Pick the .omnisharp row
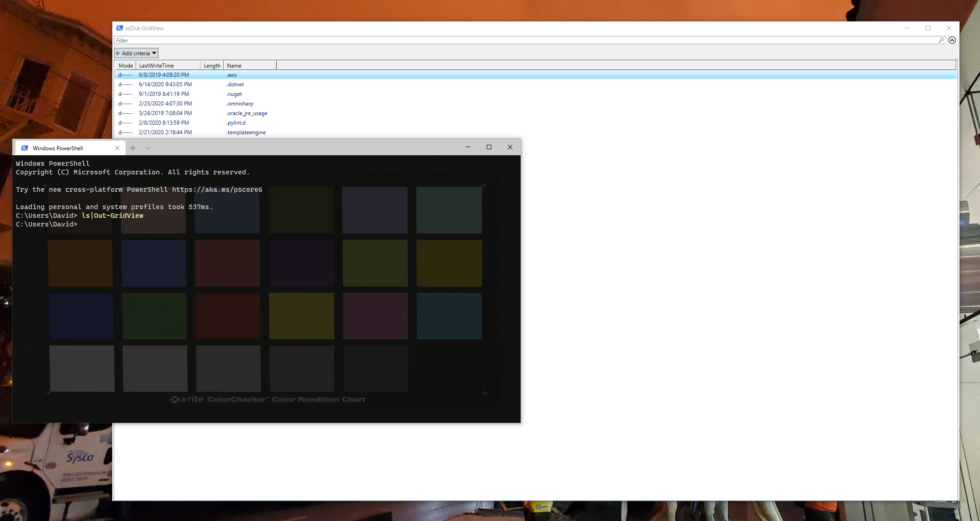 [x=240, y=104]
